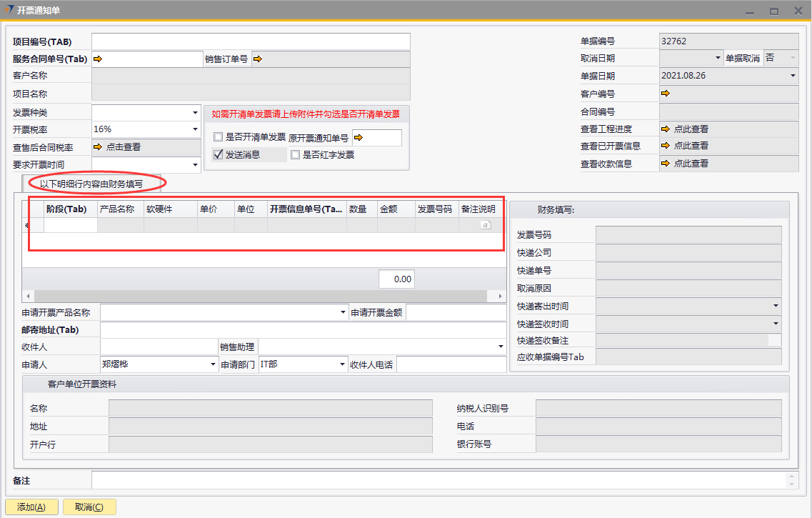This screenshot has height=518, width=812.
Task: Click the 备注说明 cell note icon
Action: [485, 225]
